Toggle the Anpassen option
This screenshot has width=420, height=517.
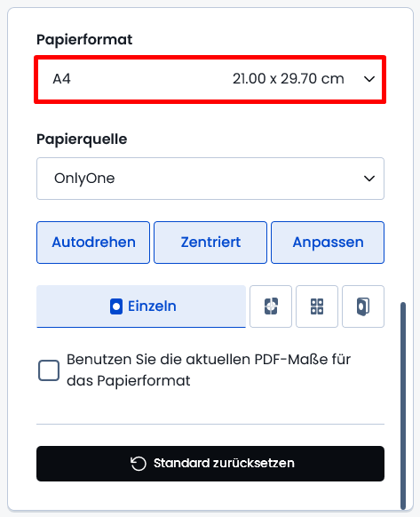pos(328,243)
